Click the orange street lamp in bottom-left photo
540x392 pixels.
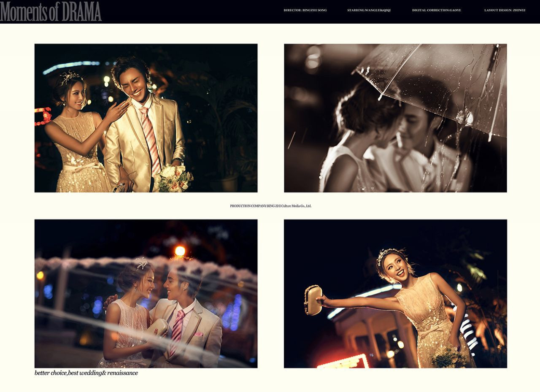pyautogui.click(x=180, y=251)
